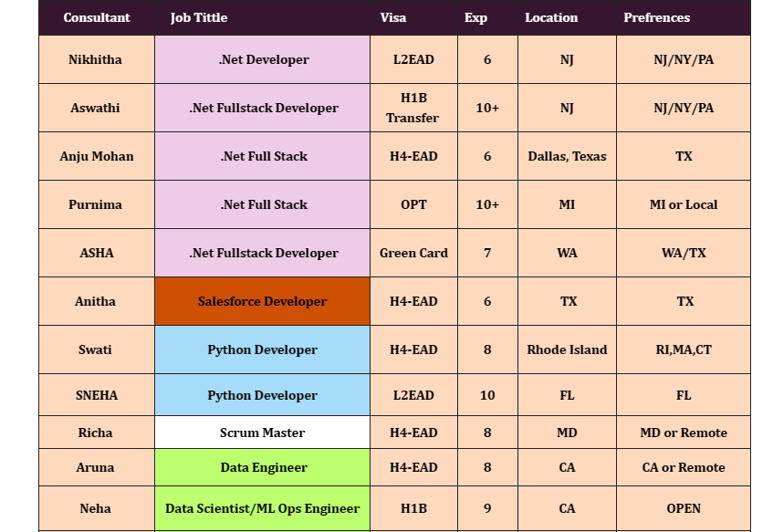773x532 pixels.
Task: Select the MI or Local preference cell
Action: (x=684, y=204)
